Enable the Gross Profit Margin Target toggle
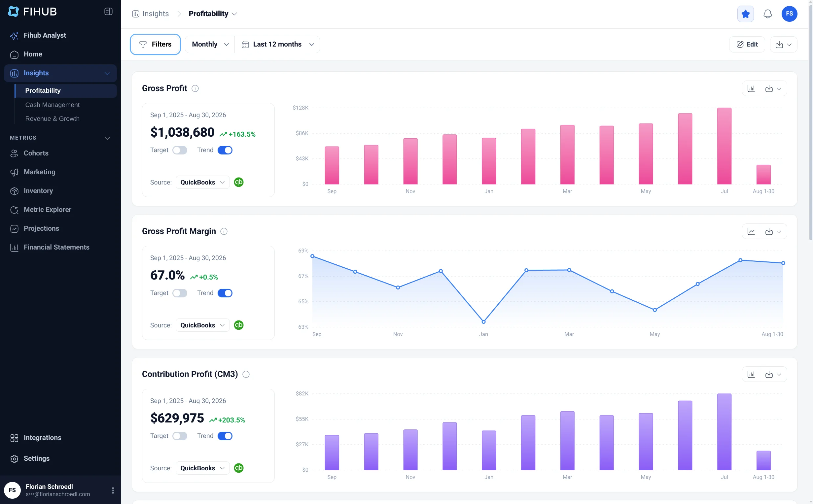 pyautogui.click(x=180, y=293)
